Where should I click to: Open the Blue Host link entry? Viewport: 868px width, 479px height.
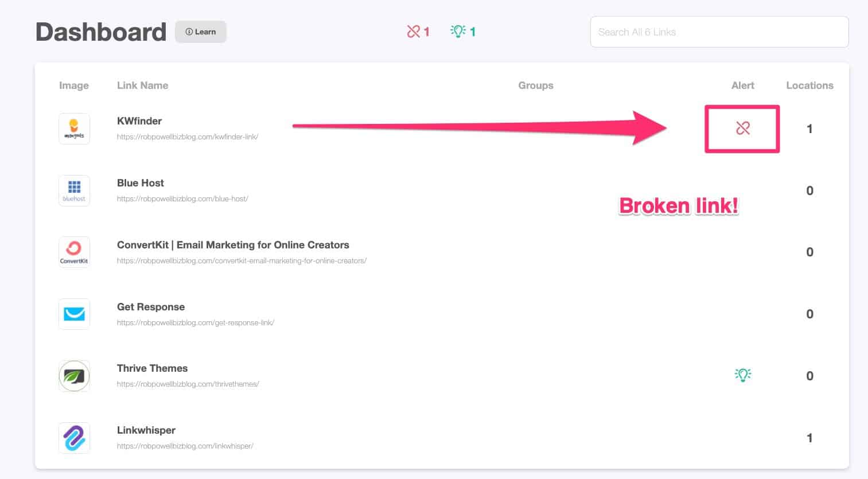pyautogui.click(x=141, y=183)
